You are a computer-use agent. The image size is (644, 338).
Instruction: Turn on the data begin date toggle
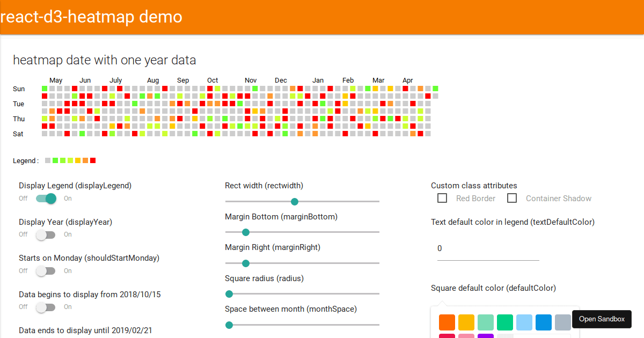click(46, 307)
